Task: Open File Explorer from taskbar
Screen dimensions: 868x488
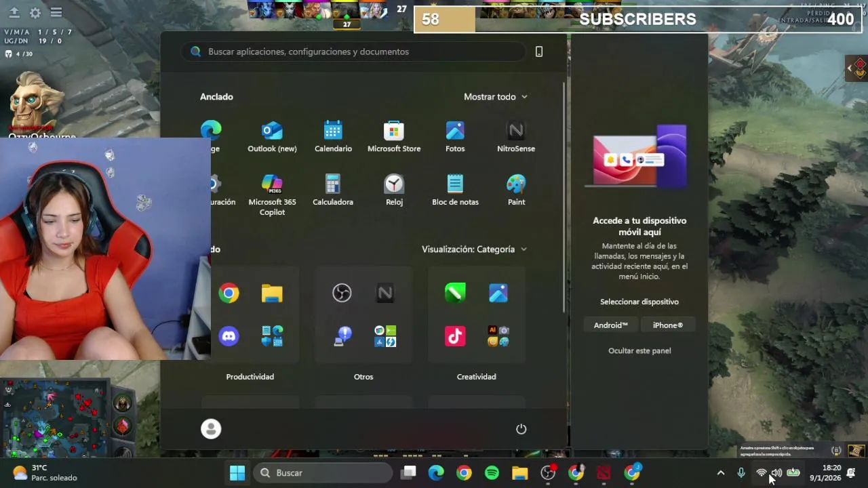Action: 520,473
